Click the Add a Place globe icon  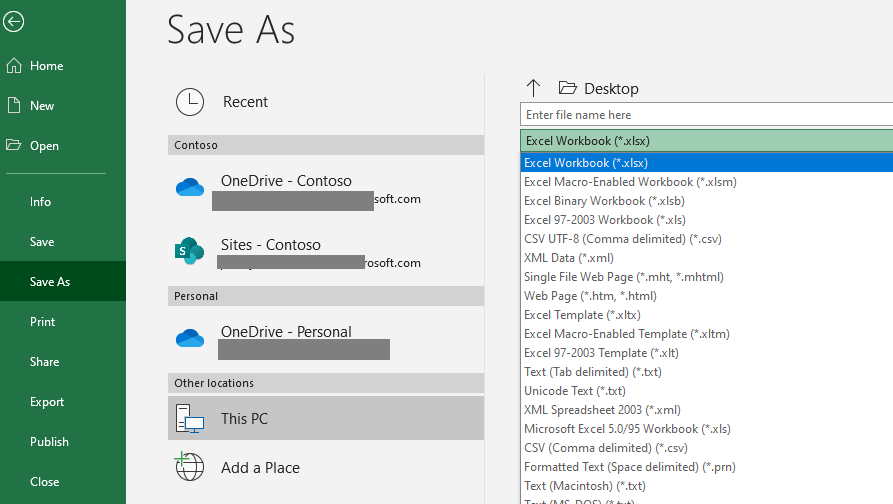[190, 466]
